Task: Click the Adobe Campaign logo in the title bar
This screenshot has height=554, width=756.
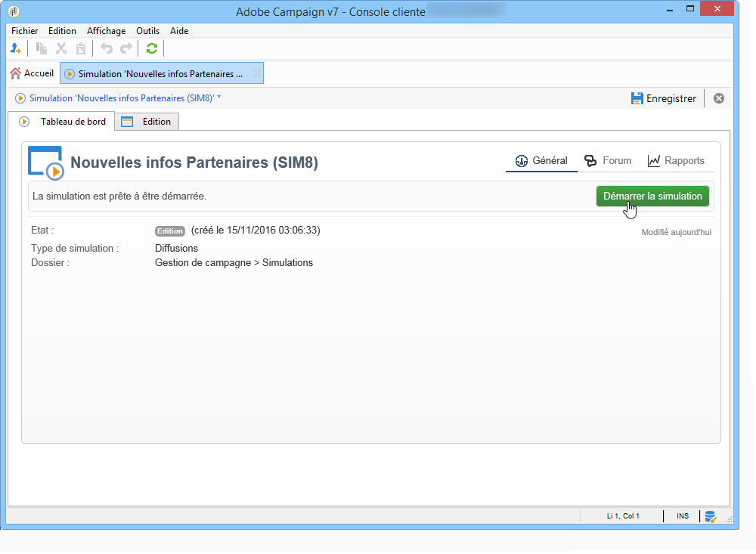Action: pos(14,11)
